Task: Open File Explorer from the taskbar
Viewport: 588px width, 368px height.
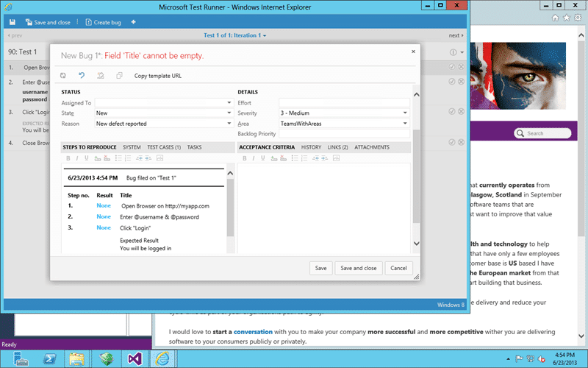Action: [77, 359]
